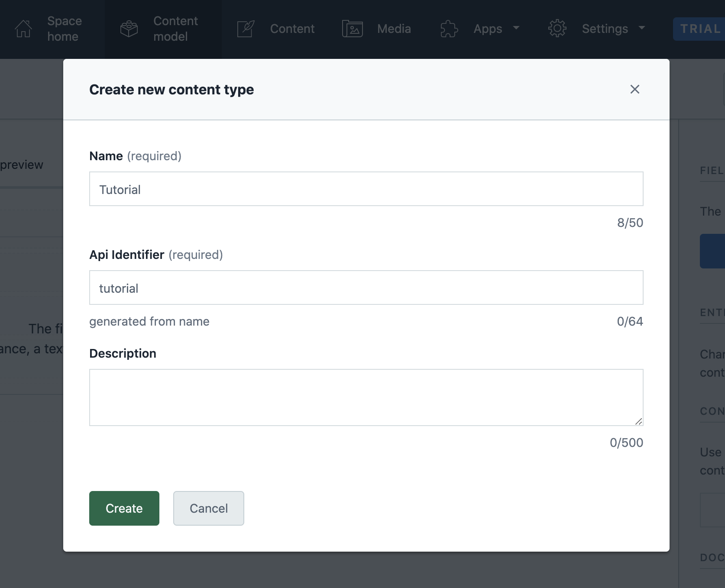This screenshot has width=725, height=588.
Task: Click the Create button
Action: pos(124,508)
